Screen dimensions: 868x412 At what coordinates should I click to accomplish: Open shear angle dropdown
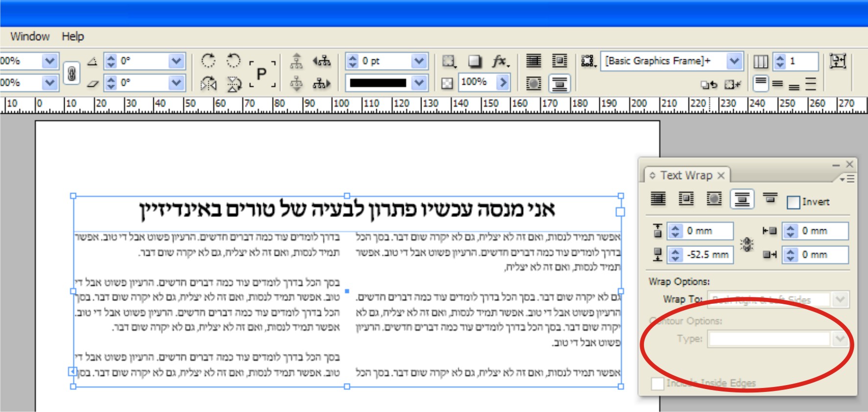[x=176, y=82]
